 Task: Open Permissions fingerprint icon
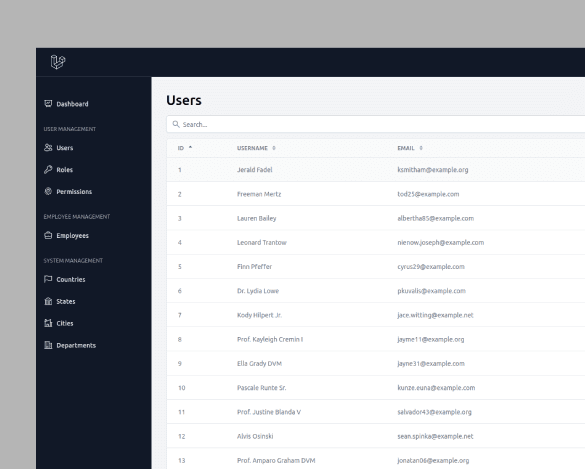coord(48,191)
